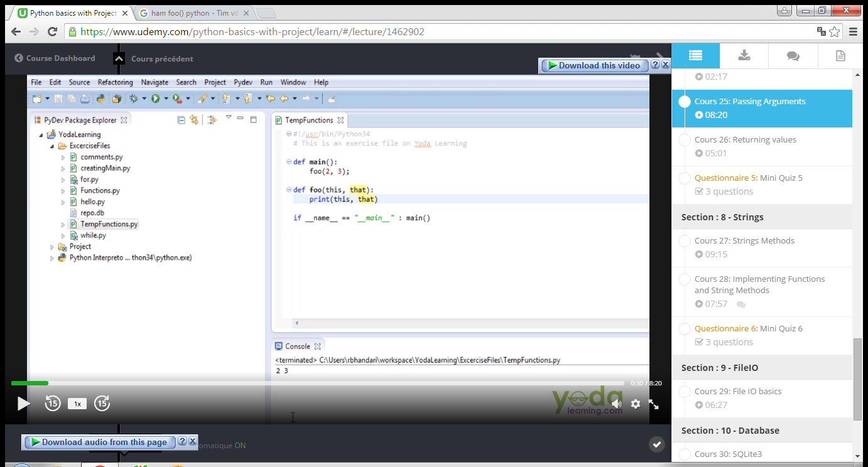This screenshot has height=467, width=868.
Task: Open video settings gear
Action: pos(636,404)
